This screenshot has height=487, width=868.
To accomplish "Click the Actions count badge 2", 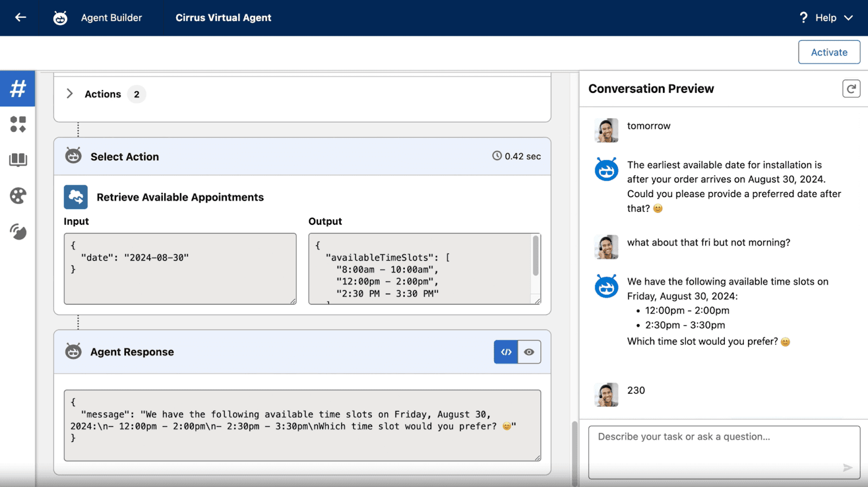I will 137,94.
